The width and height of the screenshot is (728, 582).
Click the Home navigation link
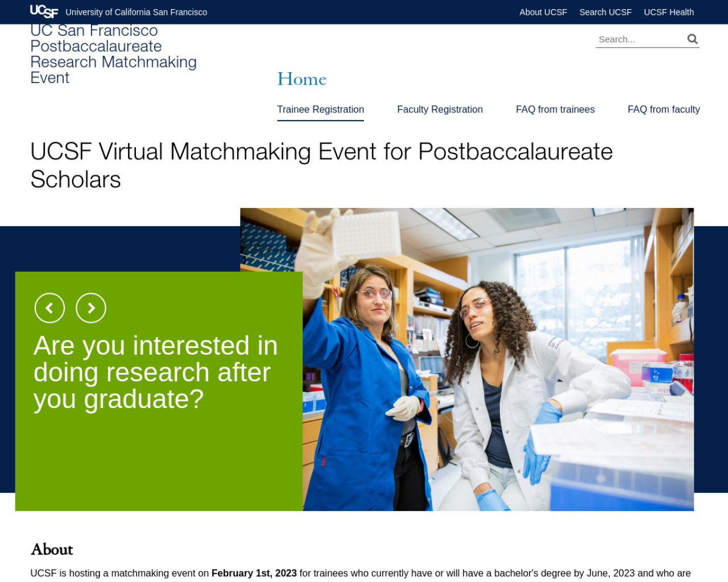(302, 79)
